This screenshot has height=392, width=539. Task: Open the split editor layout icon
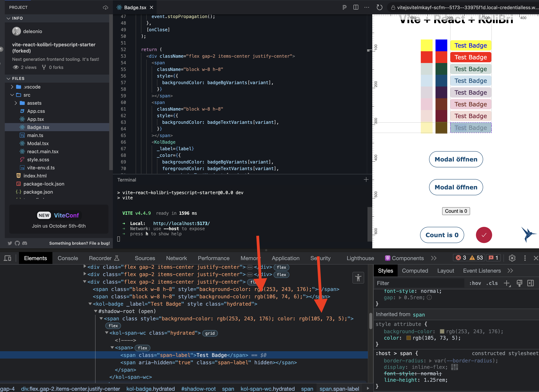[x=356, y=7]
